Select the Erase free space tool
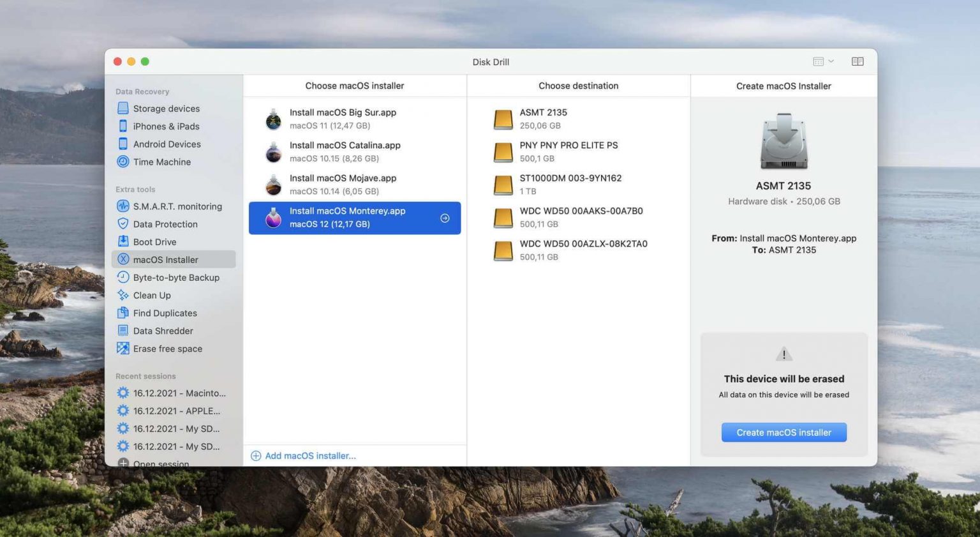 click(x=167, y=348)
